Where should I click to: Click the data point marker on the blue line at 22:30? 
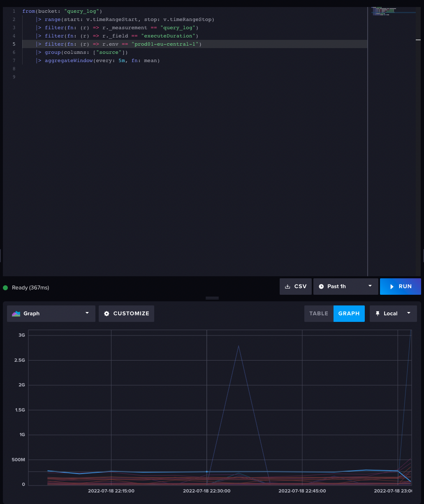pyautogui.click(x=206, y=472)
